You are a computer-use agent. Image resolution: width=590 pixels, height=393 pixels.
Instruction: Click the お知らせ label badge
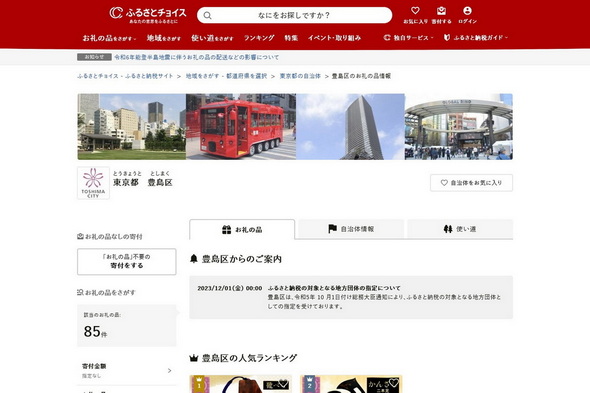(94, 57)
